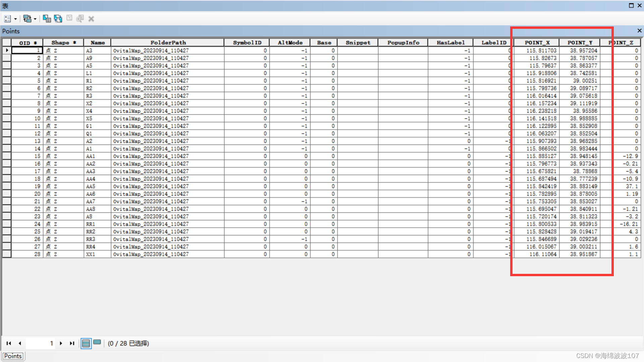
Task: Click the Related Tables icon
Action: click(27, 19)
